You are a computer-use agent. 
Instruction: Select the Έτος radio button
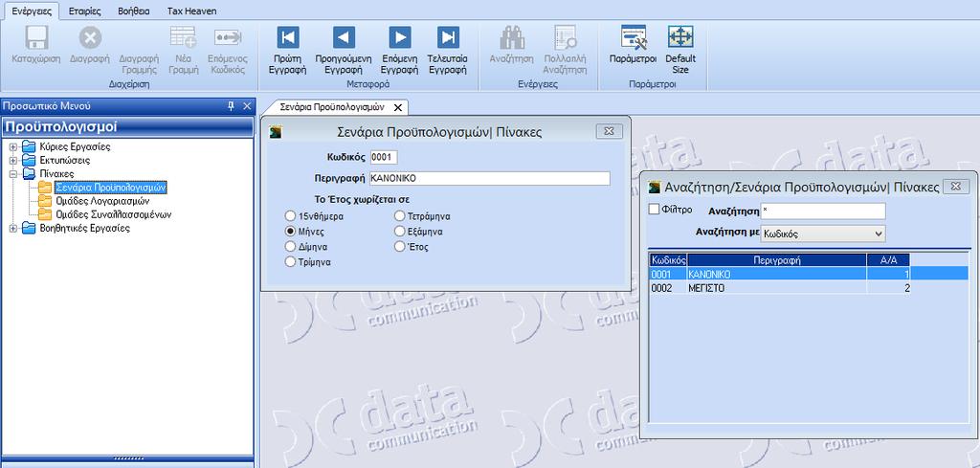400,247
